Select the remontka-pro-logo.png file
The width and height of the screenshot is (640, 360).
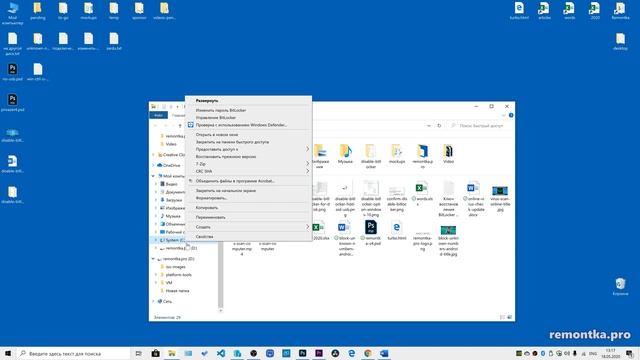(x=422, y=241)
